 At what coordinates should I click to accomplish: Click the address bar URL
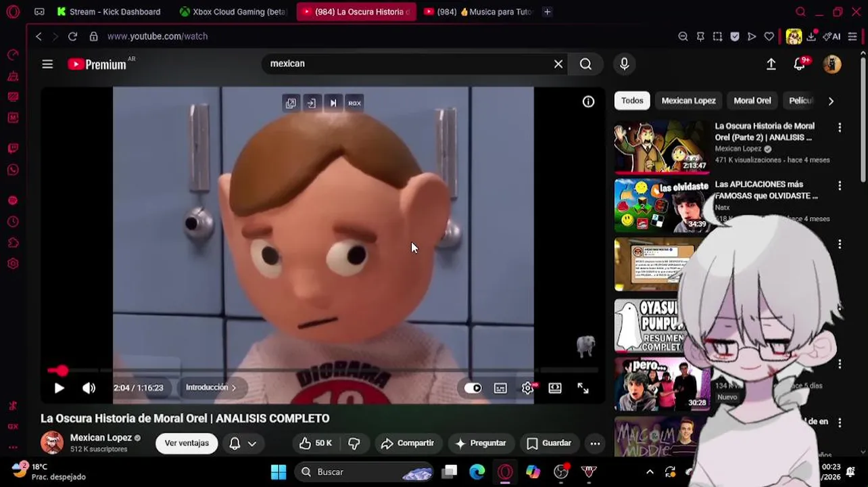click(158, 37)
